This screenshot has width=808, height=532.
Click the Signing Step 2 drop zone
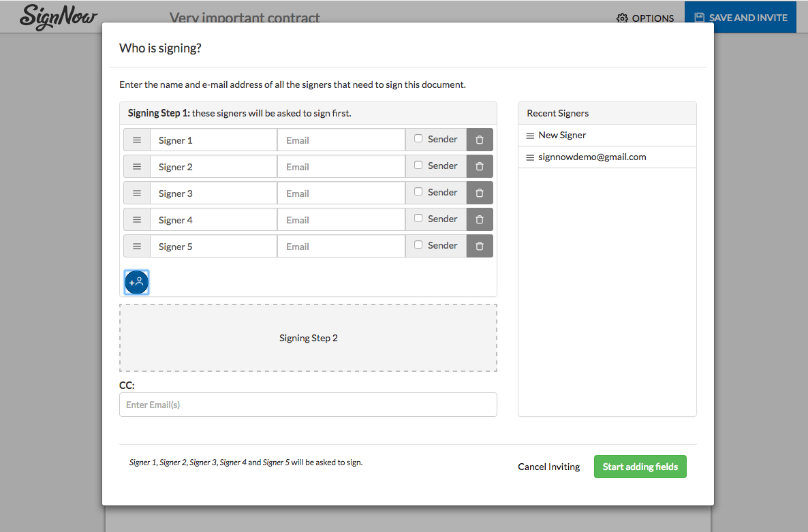tap(308, 338)
